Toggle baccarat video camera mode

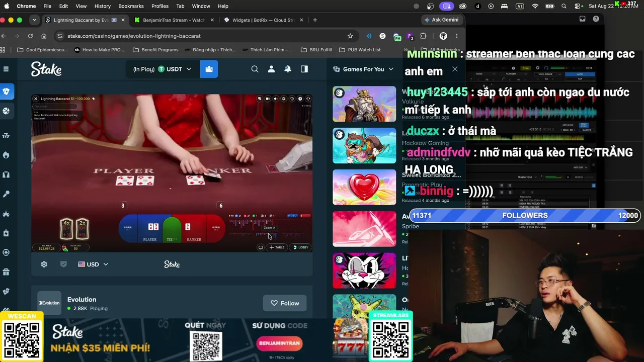click(268, 99)
